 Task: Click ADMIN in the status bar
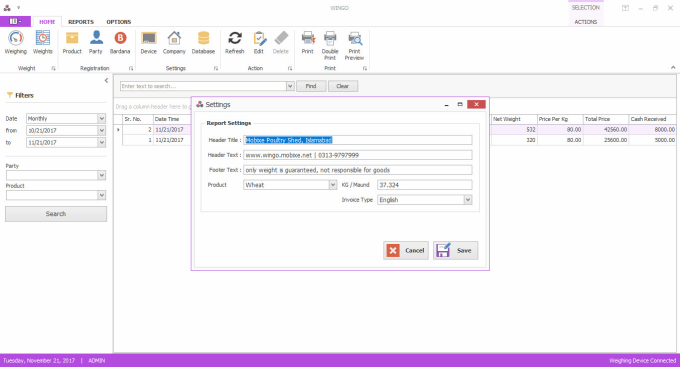pos(97,360)
